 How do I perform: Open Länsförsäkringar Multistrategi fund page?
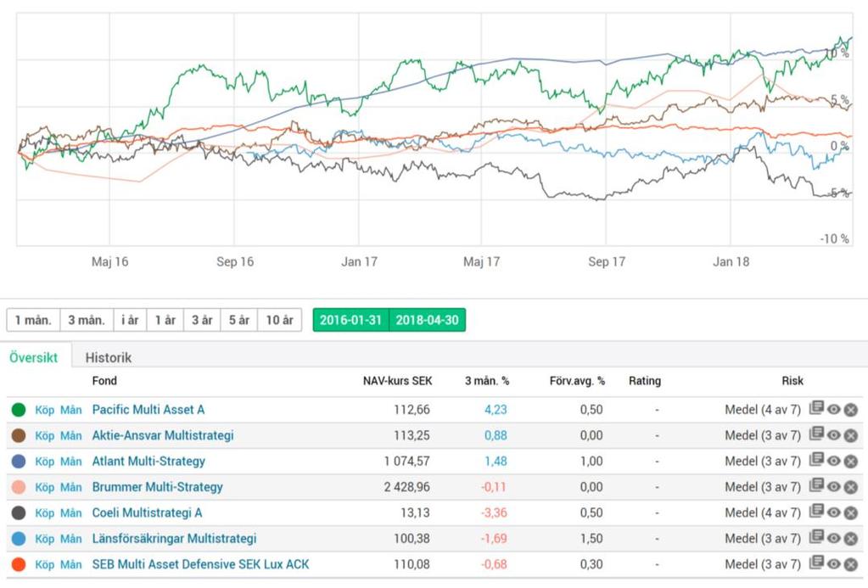175,539
